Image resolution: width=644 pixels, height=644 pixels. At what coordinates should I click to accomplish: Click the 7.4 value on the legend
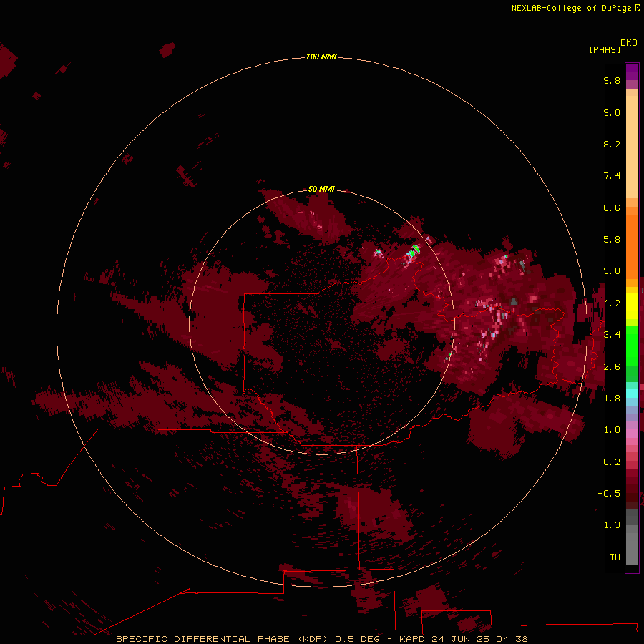coord(612,176)
